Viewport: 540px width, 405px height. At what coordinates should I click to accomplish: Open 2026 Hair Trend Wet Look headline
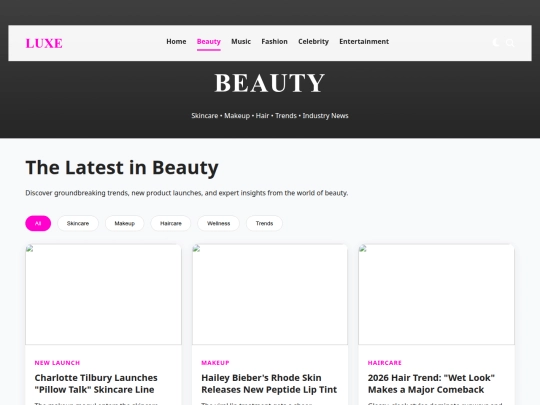pos(432,384)
